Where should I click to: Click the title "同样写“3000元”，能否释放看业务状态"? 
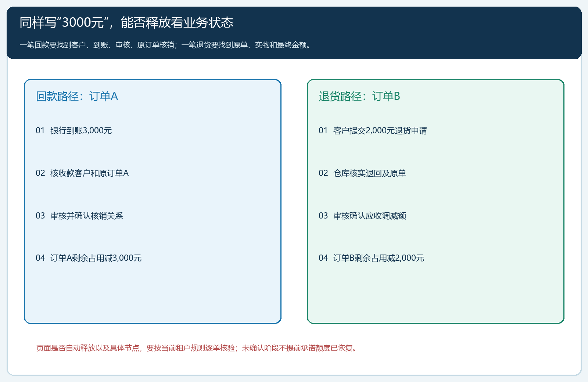pos(126,23)
